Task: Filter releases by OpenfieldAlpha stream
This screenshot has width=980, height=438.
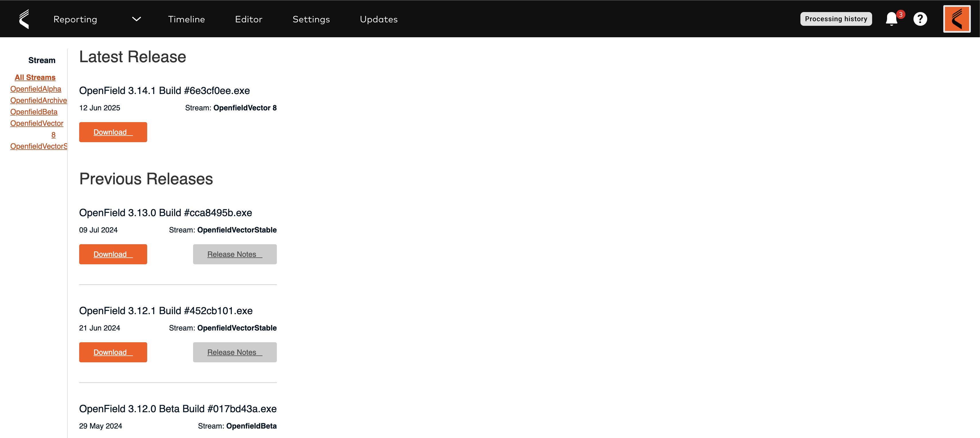Action: click(x=35, y=89)
